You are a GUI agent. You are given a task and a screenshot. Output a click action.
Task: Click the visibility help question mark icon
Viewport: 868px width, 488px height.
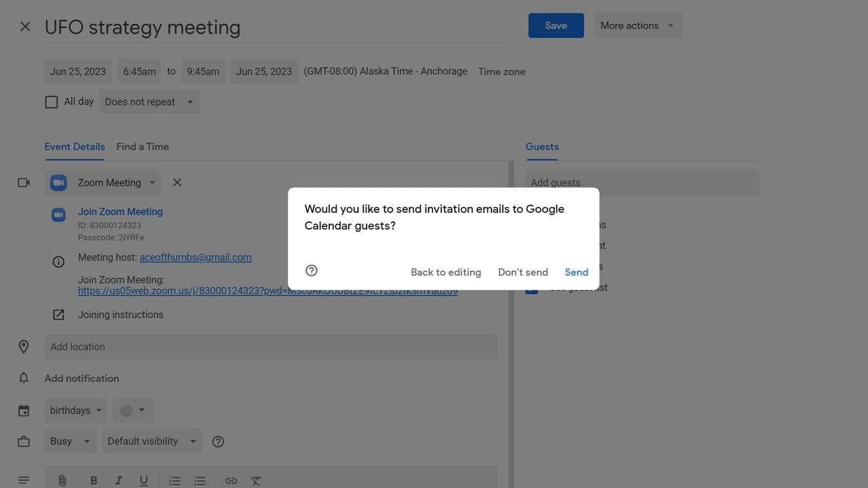[218, 442]
